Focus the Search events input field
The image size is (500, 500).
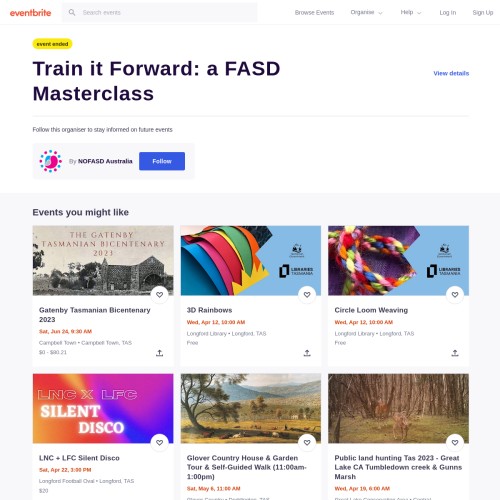pyautogui.click(x=168, y=13)
